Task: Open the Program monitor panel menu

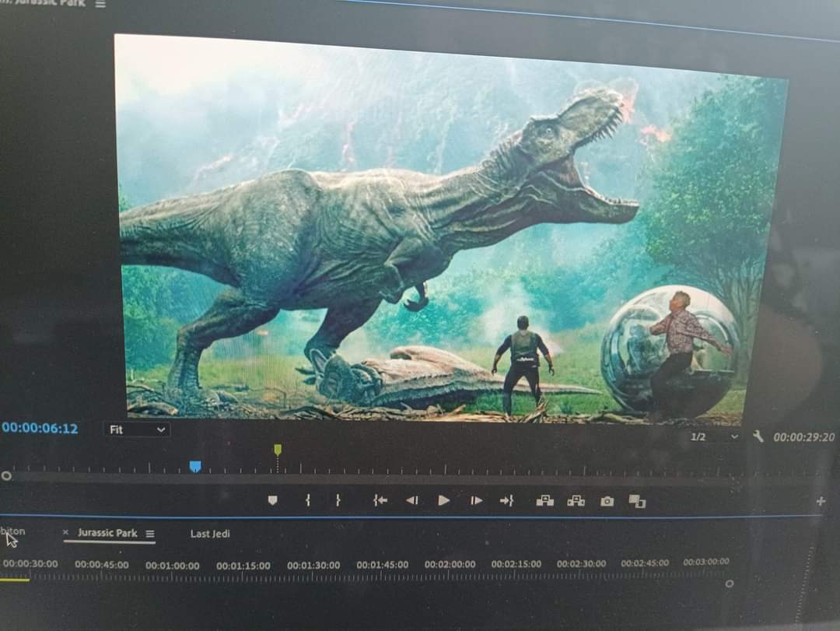Action: click(x=100, y=4)
